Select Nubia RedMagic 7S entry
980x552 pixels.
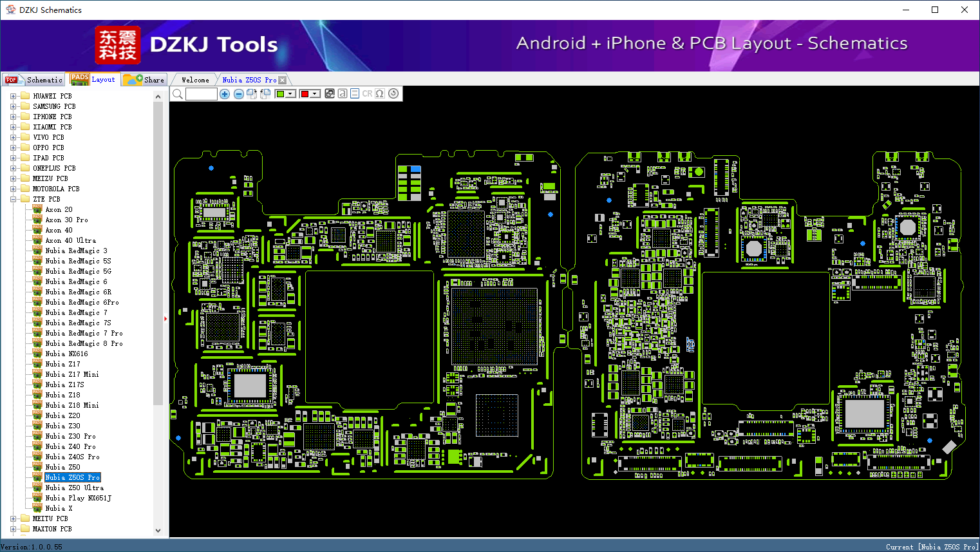pos(78,323)
